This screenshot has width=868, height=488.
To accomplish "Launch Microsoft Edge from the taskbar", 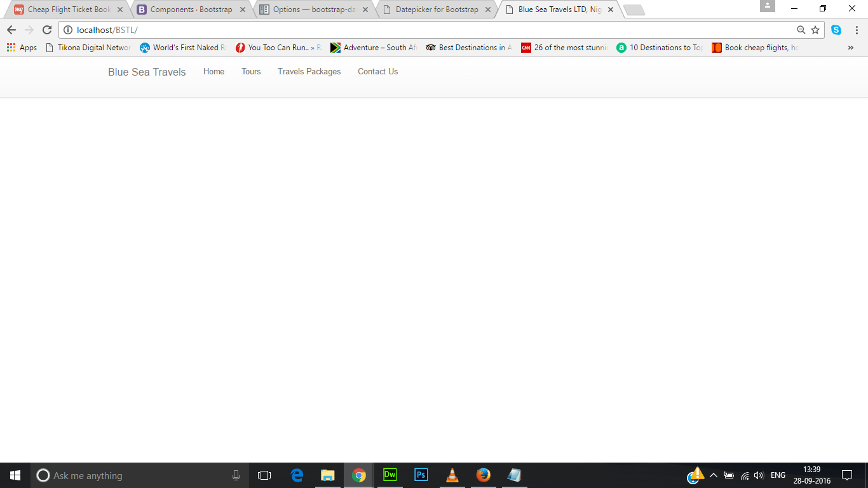I will (297, 475).
